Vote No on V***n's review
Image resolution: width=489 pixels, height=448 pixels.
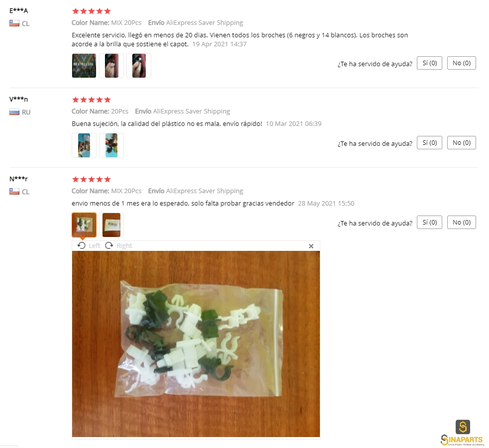click(462, 142)
